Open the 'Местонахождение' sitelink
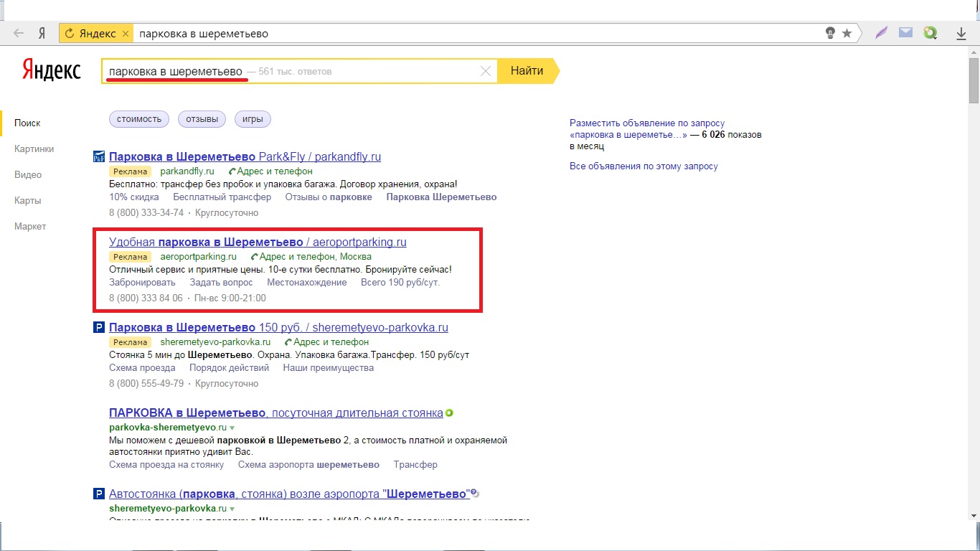This screenshot has height=551, width=980. pyautogui.click(x=307, y=283)
